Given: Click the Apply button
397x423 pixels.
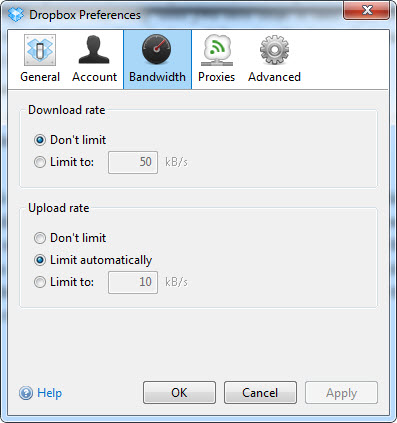Looking at the screenshot, I should [341, 393].
